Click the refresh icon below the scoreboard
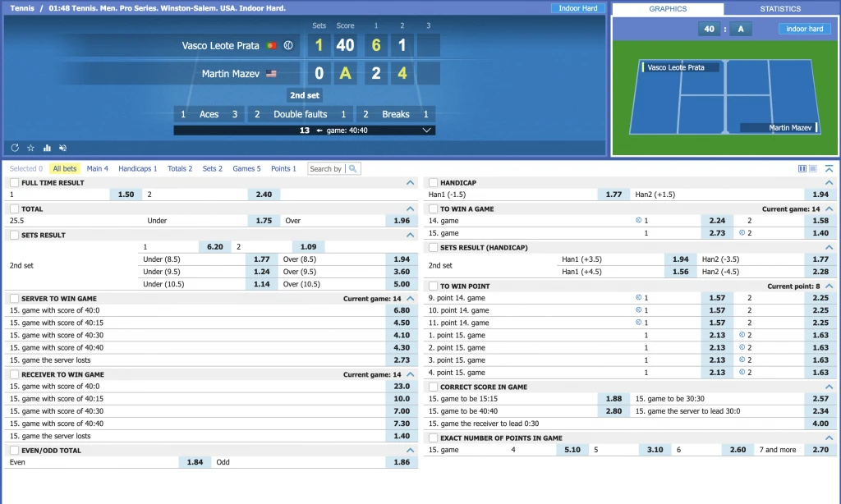This screenshot has height=504, width=841. coord(15,148)
